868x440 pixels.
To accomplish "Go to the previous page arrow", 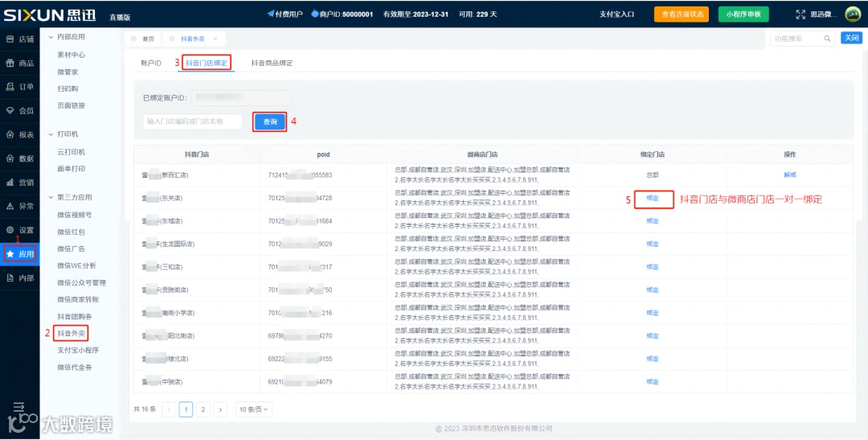I will tap(168, 409).
